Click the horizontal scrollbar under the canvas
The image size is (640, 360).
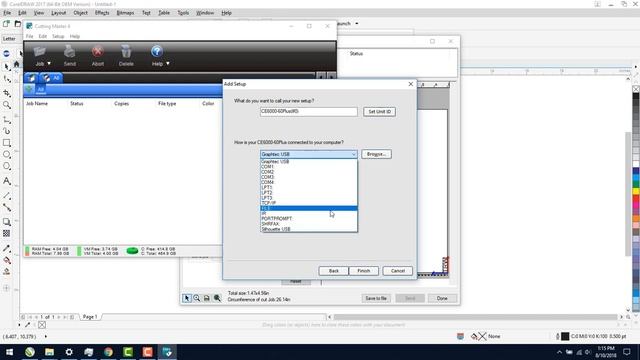[x=476, y=317]
